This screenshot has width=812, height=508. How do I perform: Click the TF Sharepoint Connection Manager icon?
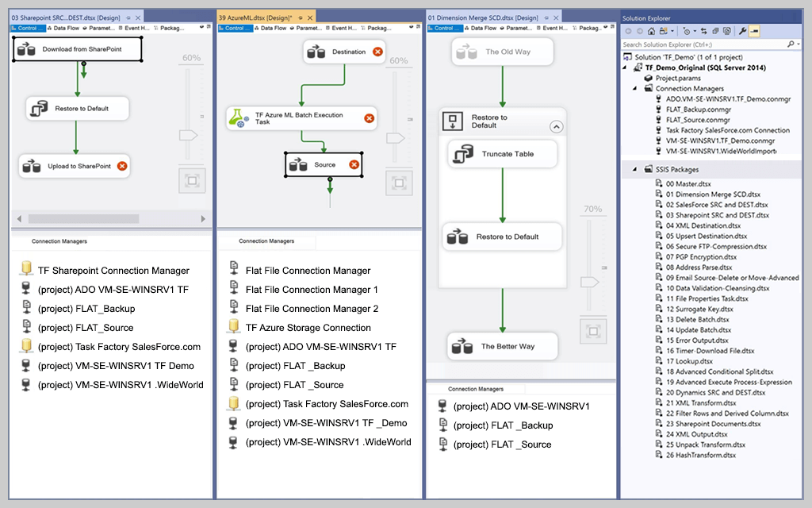pos(26,268)
